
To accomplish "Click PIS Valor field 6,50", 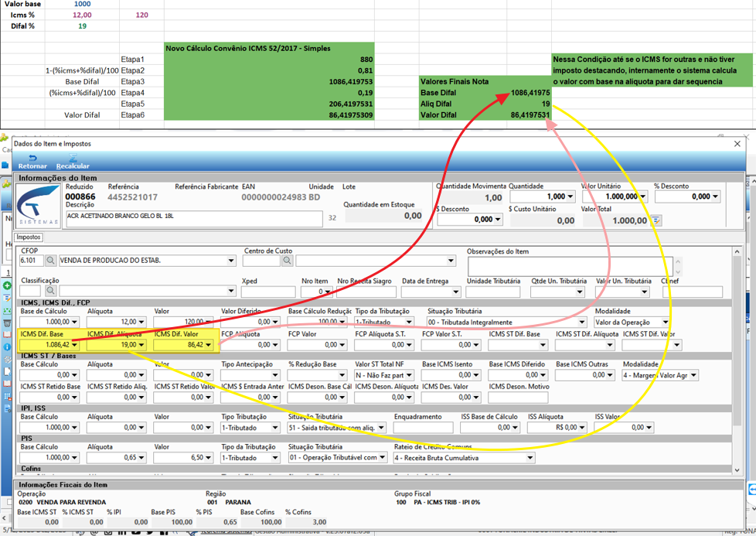I will (x=183, y=457).
